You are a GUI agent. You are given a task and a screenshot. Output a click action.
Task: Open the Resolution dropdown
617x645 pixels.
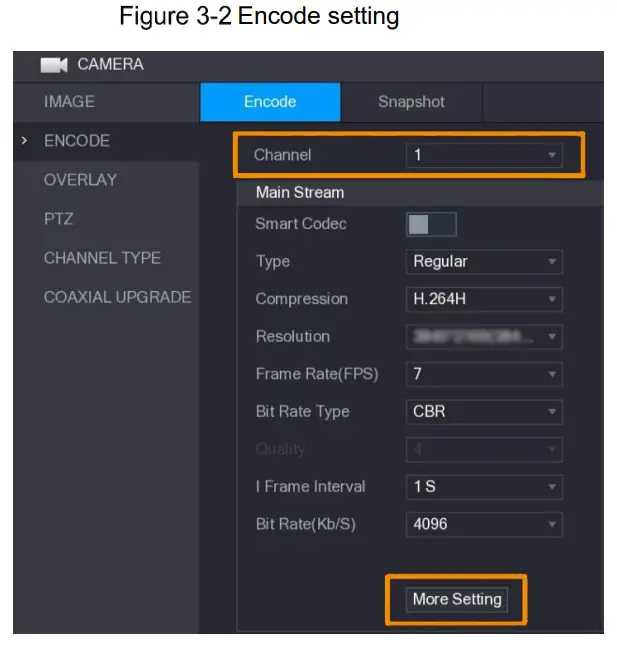[484, 336]
